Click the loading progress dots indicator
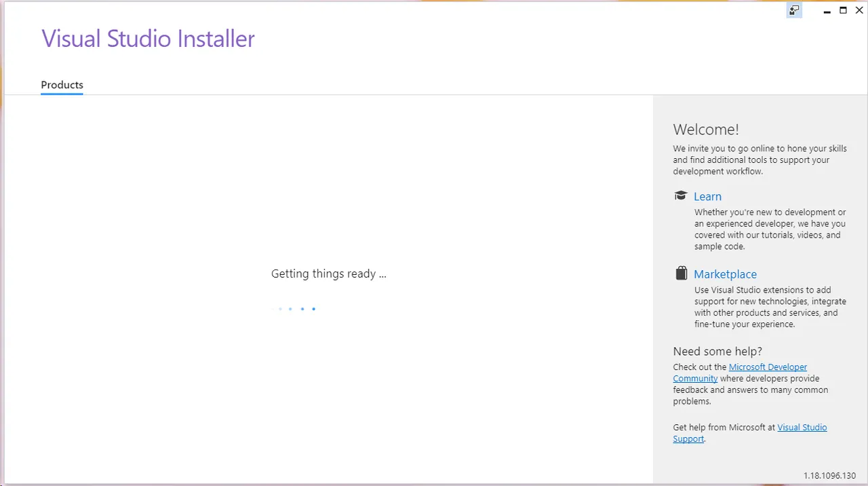Image resolution: width=868 pixels, height=486 pixels. pos(294,309)
